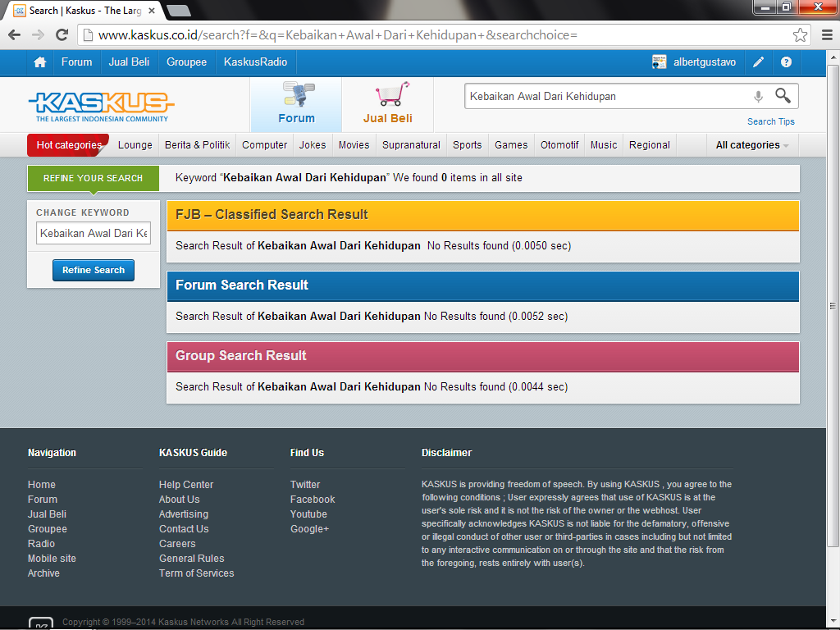Open a new browser tab
Image resolution: width=840 pixels, height=630 pixels.
tap(179, 11)
